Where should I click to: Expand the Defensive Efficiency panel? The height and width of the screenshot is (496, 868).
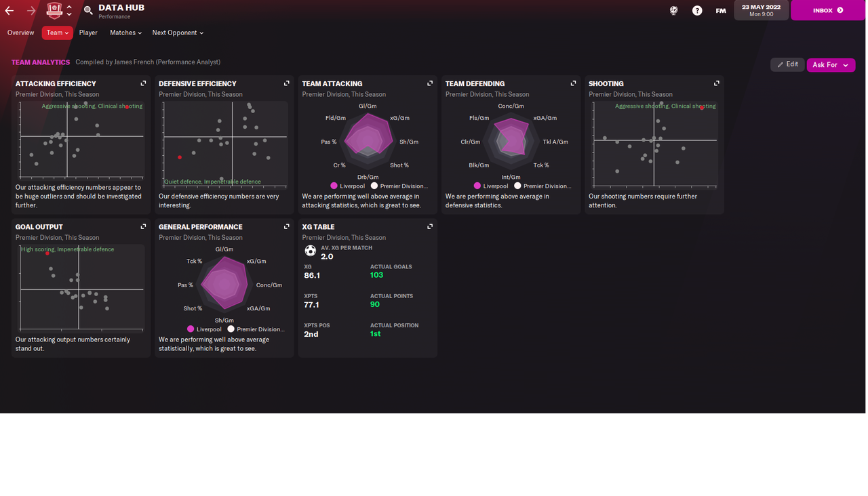[286, 83]
